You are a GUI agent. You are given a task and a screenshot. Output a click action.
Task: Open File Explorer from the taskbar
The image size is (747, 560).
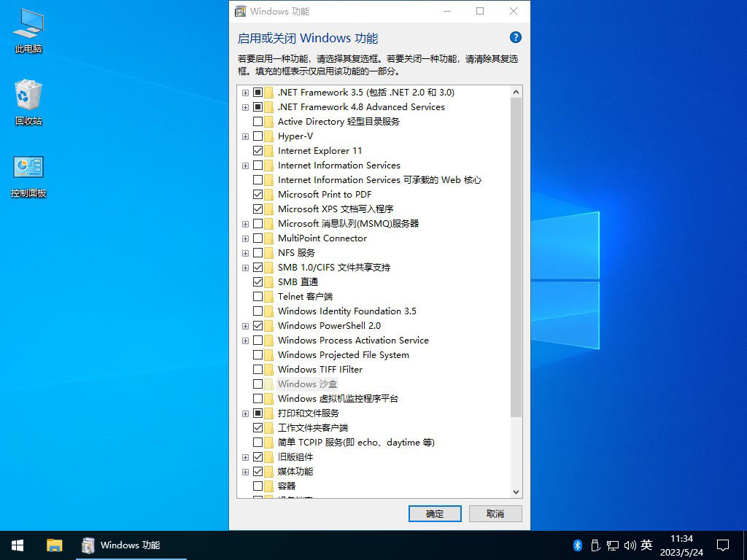coord(54,545)
